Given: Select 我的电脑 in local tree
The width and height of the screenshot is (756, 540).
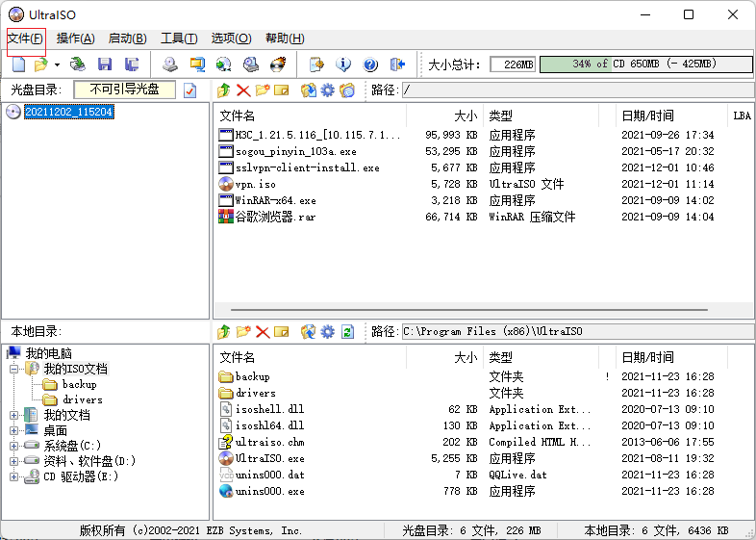Looking at the screenshot, I should [49, 353].
